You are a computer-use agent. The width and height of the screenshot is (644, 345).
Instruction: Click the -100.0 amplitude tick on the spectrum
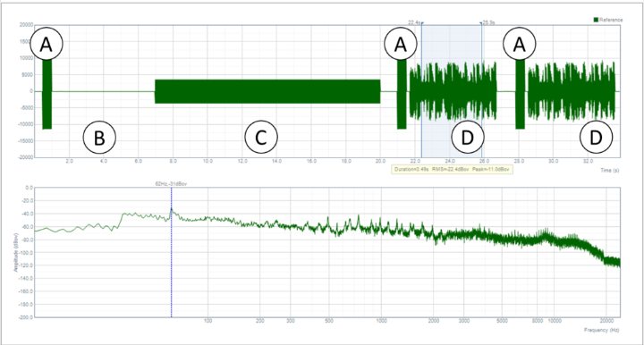click(25, 252)
